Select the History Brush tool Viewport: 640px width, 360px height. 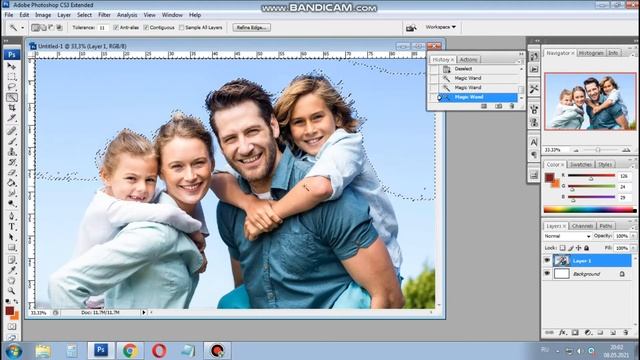click(x=12, y=162)
